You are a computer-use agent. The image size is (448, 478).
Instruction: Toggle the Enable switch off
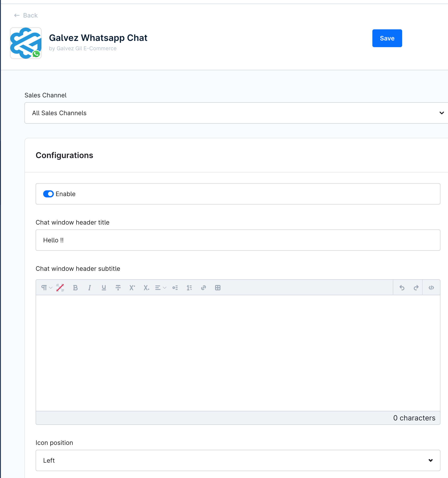[48, 194]
